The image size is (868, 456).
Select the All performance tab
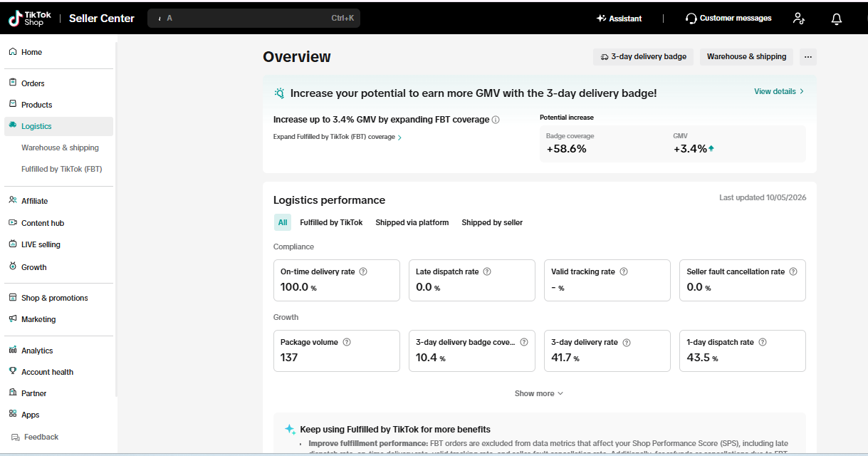pos(283,222)
